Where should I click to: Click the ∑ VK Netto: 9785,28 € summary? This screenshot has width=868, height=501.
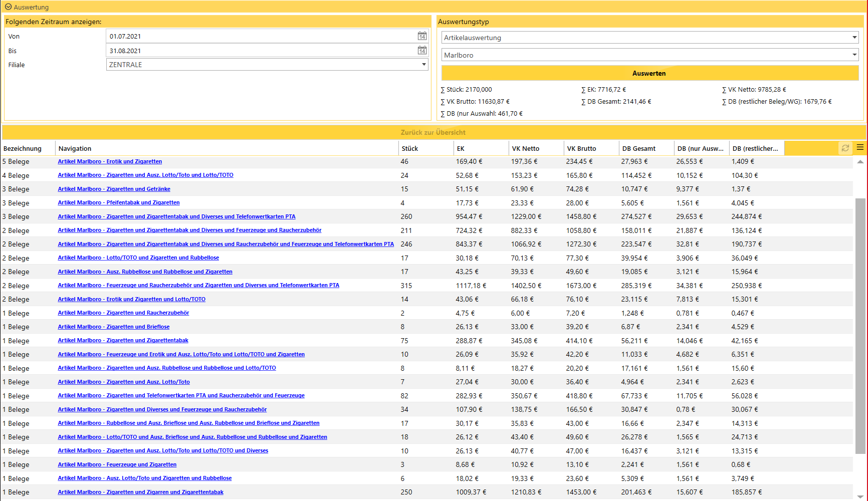(x=754, y=89)
